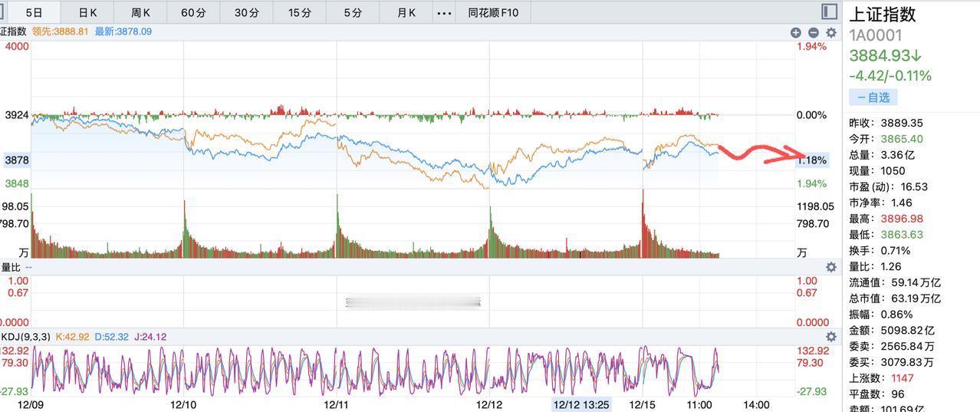Click the 总量: 3.36亿 row
This screenshot has width=980, height=412.
pyautogui.click(x=882, y=154)
